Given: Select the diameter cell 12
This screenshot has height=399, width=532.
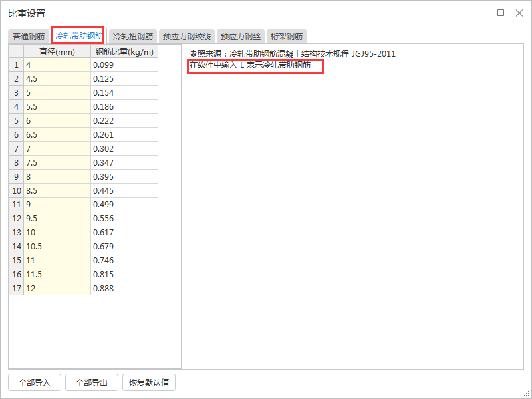Looking at the screenshot, I should point(57,288).
